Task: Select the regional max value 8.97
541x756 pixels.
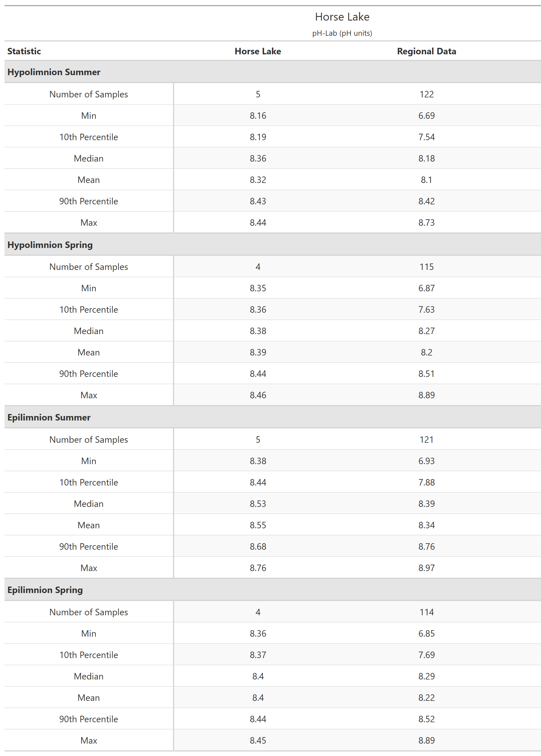Action: (x=426, y=568)
